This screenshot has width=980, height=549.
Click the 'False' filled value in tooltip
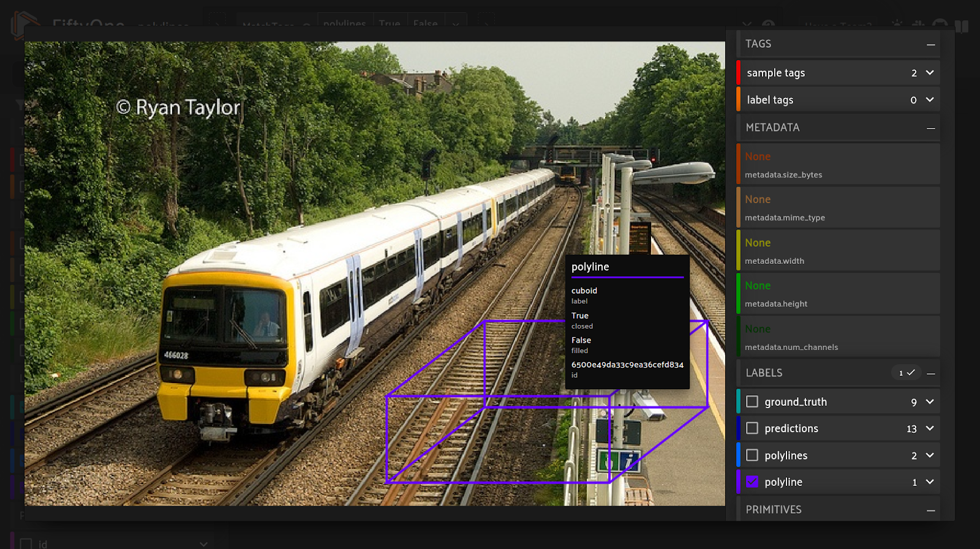[581, 340]
